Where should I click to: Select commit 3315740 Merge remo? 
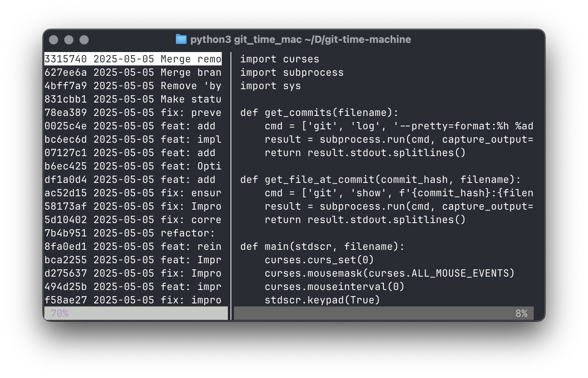(x=133, y=59)
